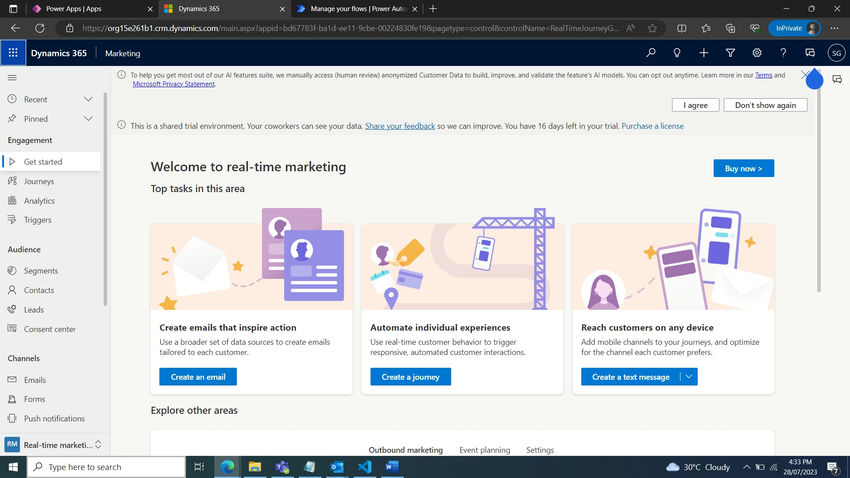The image size is (850, 478).
Task: Click the Create a journey button
Action: 410,377
